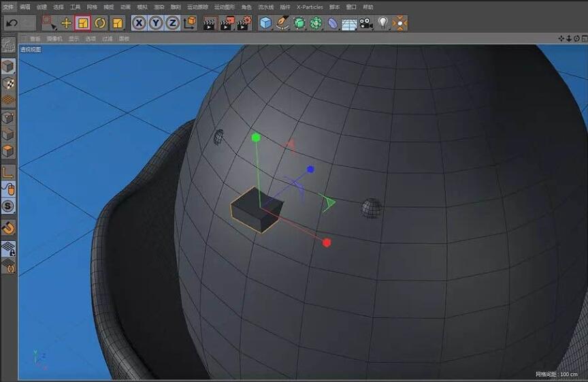Open the green flower array palette

pos(316,23)
